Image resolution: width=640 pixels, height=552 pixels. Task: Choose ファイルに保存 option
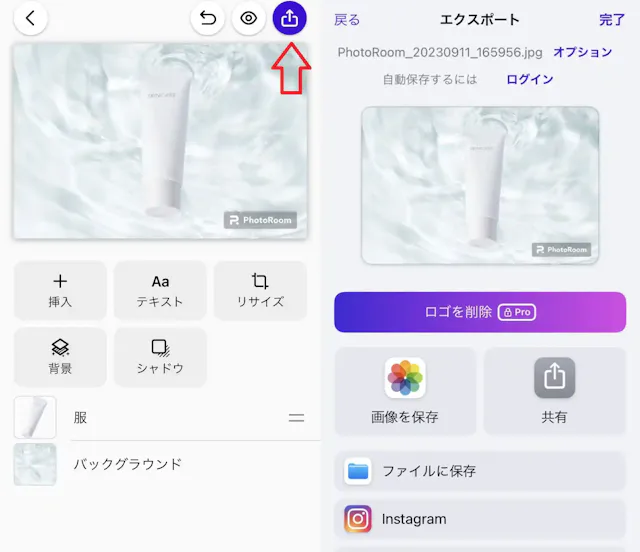[x=480, y=471]
